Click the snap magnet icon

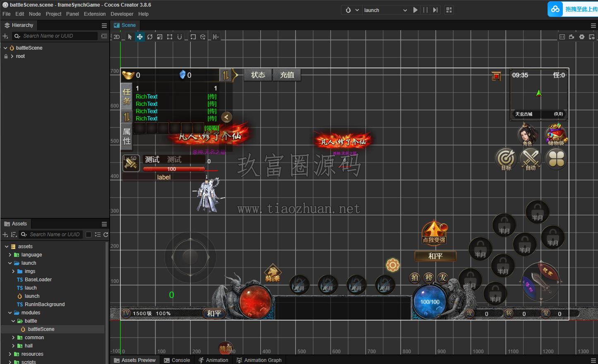coord(180,37)
